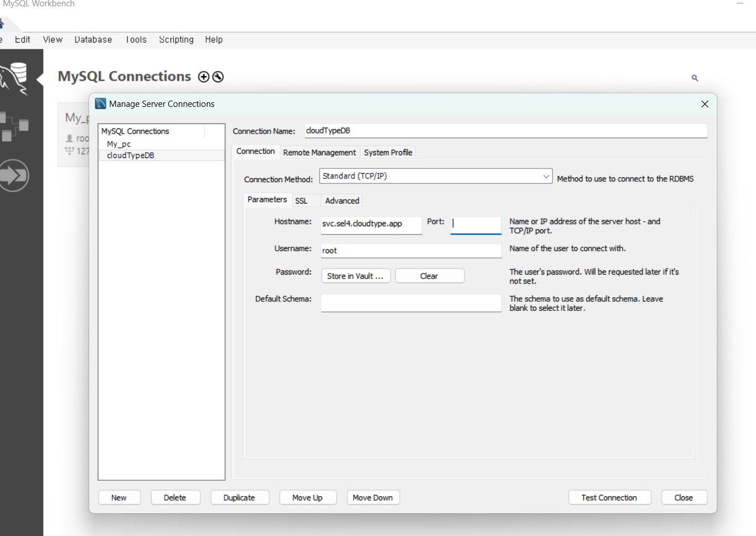This screenshot has height=536, width=756.
Task: Open the MySQL dolphin home sidebar icon
Action: tap(15, 78)
